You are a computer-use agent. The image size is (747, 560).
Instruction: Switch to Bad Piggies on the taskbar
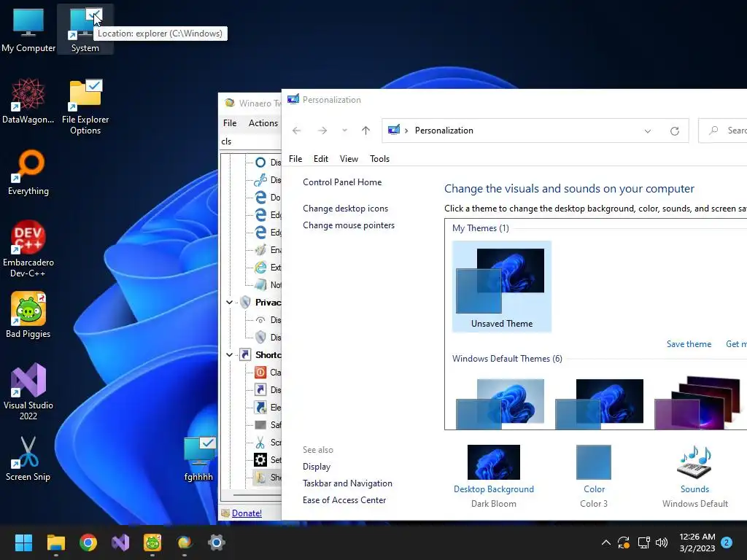tap(152, 542)
